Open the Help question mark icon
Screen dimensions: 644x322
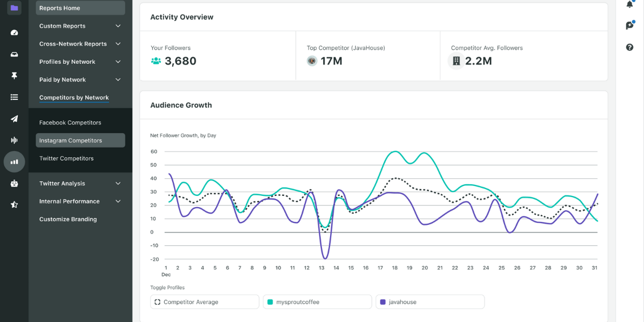(x=630, y=48)
